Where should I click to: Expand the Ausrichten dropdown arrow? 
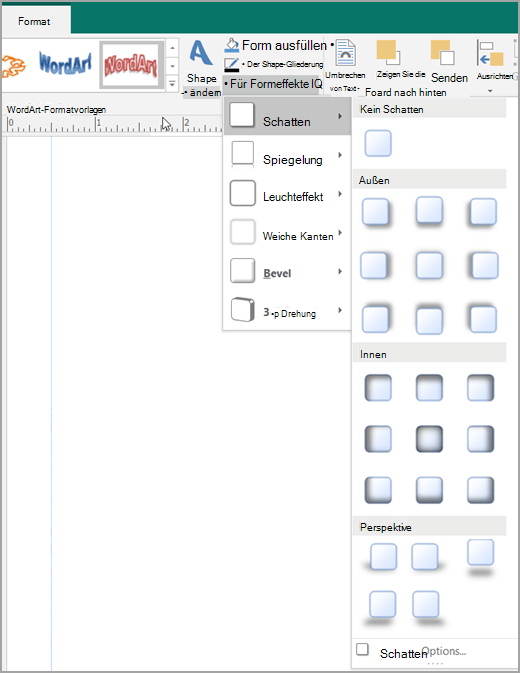pos(490,91)
